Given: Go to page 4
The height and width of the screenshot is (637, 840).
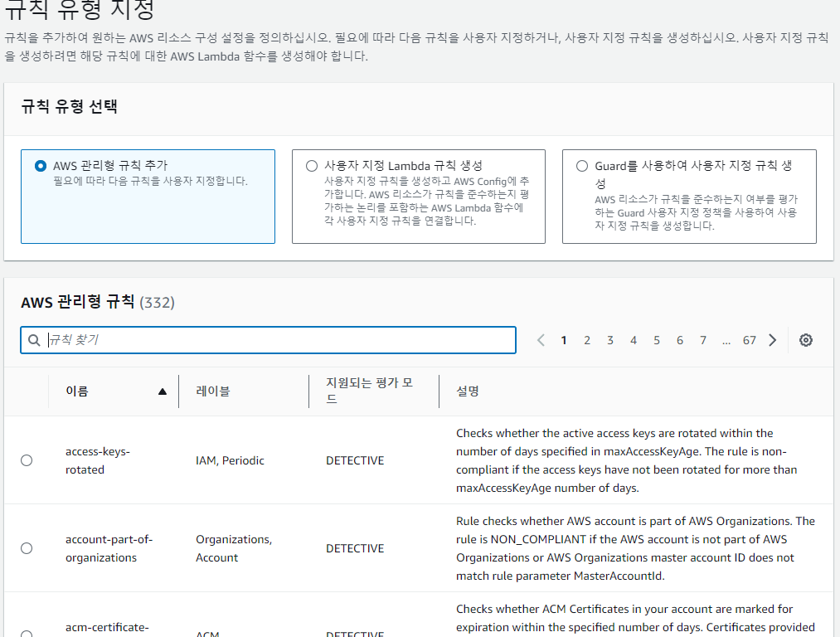Looking at the screenshot, I should [x=634, y=340].
